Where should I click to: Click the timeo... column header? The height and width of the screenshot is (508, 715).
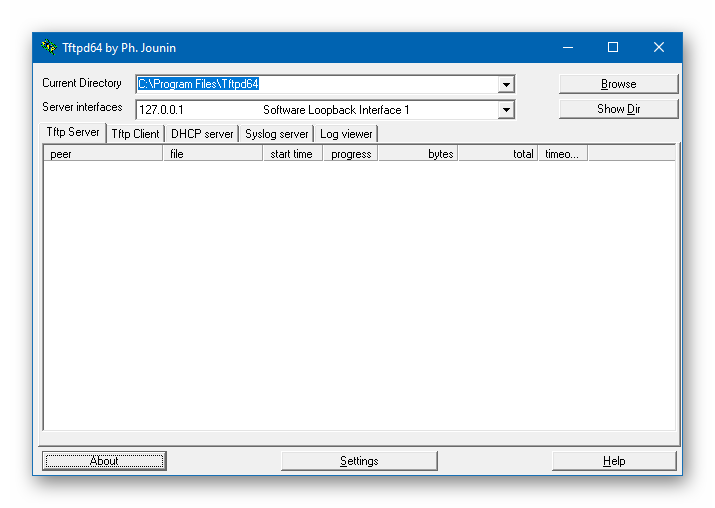(x=563, y=154)
